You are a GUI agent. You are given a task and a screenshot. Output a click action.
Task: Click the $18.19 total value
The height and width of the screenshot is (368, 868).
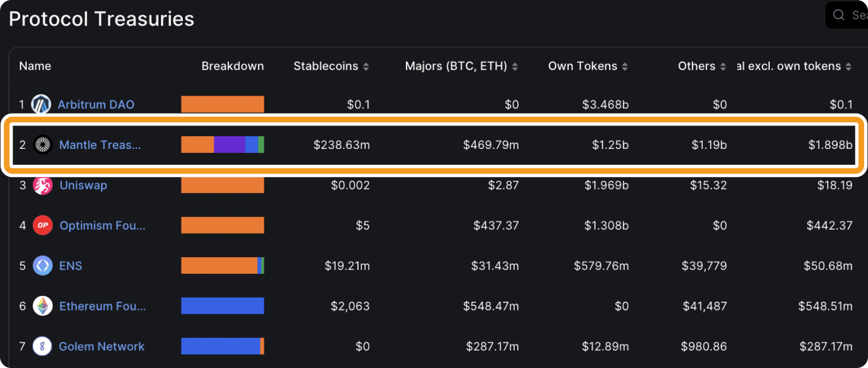[x=835, y=185]
